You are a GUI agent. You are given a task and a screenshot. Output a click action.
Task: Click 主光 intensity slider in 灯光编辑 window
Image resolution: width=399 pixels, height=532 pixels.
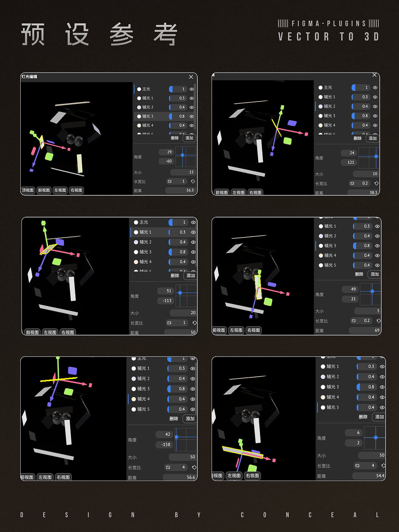click(x=178, y=89)
